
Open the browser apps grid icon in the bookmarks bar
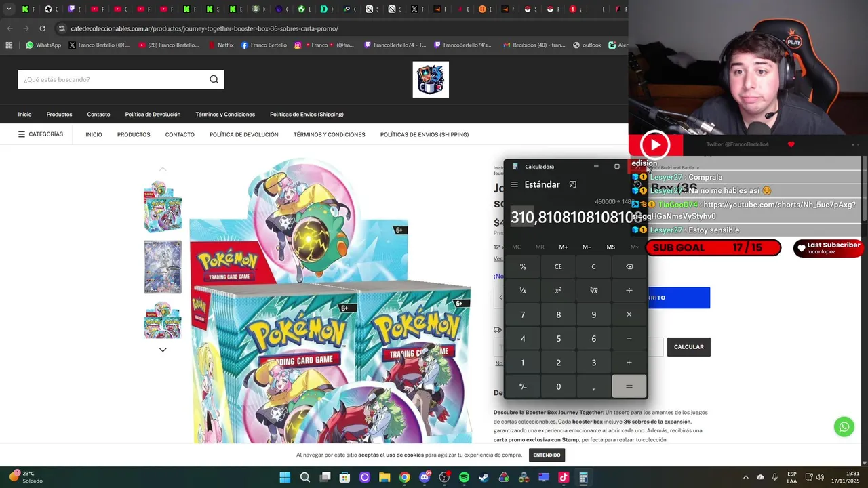click(9, 45)
